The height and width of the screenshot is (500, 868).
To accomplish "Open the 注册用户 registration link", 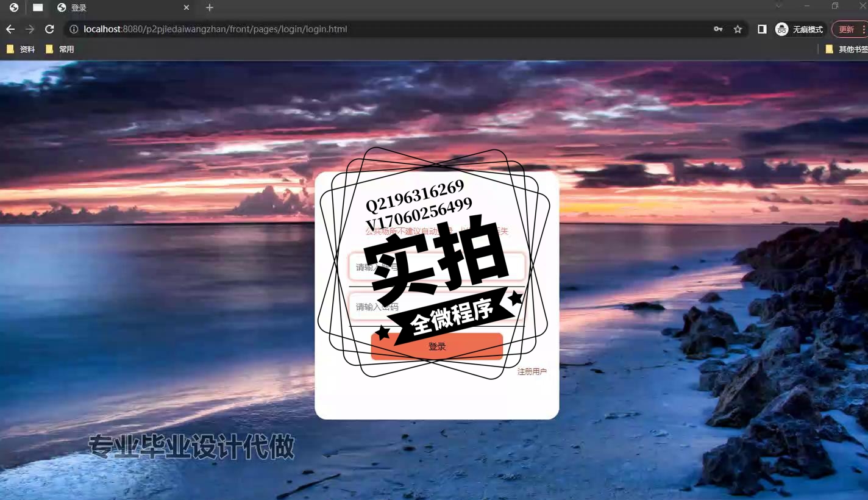I will (x=532, y=371).
